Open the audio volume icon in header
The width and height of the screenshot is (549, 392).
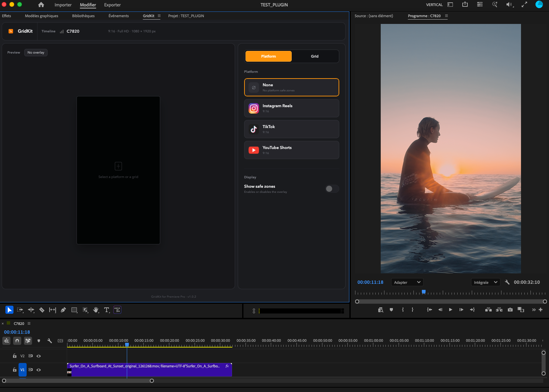coord(509,4)
